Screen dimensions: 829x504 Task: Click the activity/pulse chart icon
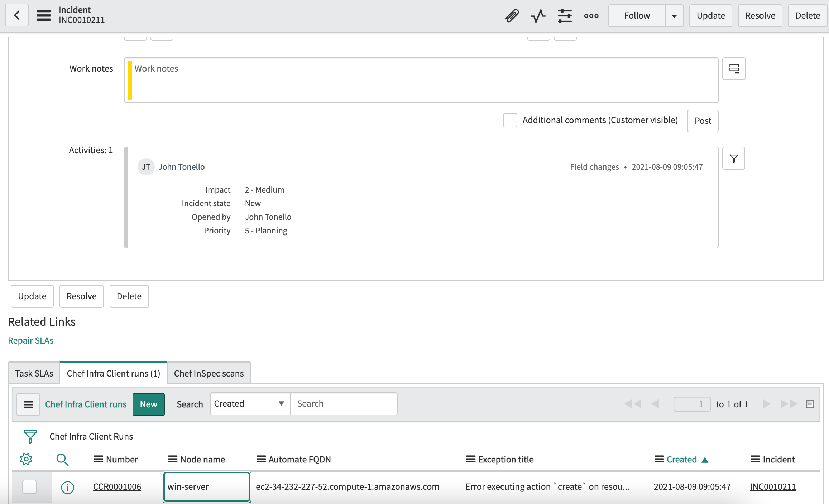538,15
